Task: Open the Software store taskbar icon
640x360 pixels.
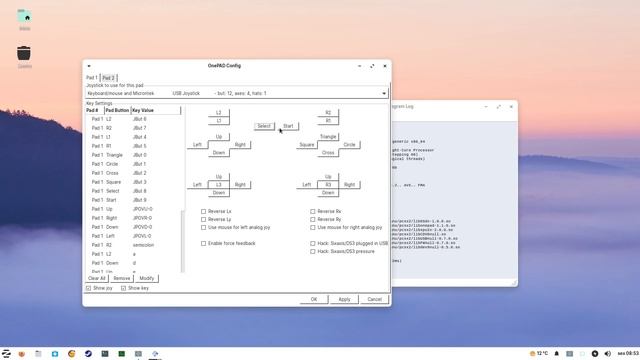Action: tap(55, 353)
